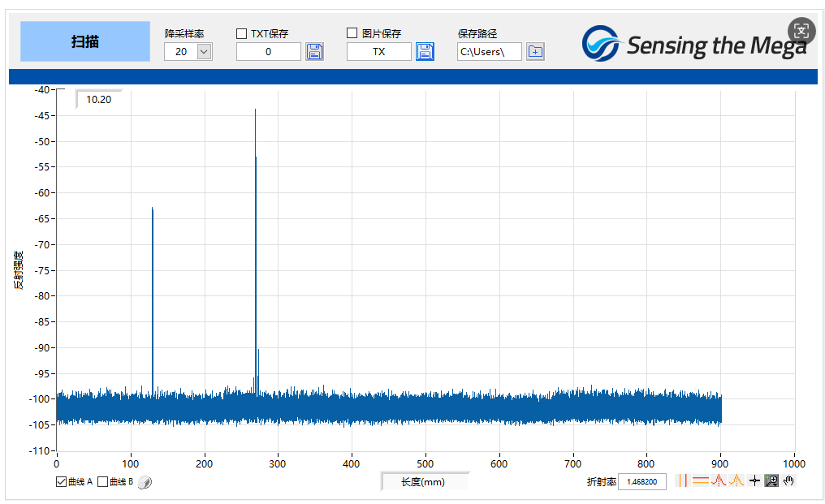
Task: Select the 降采样率 value field showing 20
Action: (181, 52)
